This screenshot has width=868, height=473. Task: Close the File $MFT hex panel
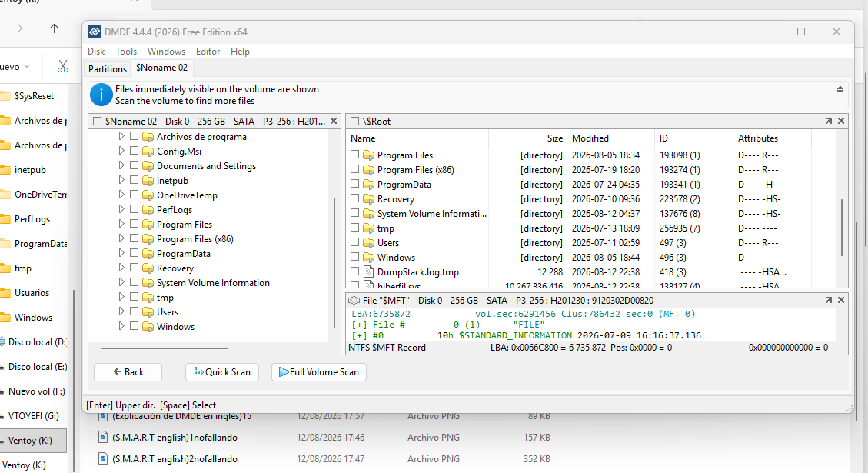click(841, 300)
